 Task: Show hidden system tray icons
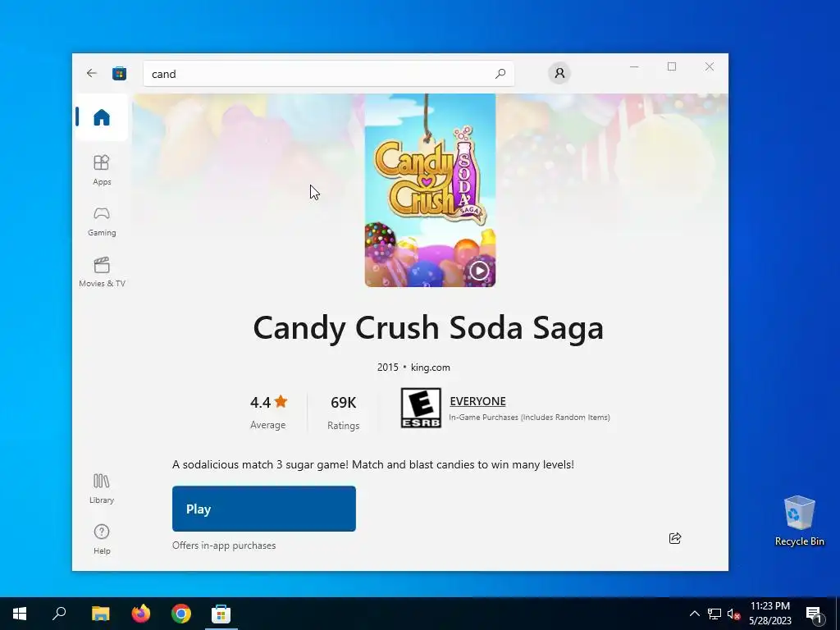tap(694, 614)
